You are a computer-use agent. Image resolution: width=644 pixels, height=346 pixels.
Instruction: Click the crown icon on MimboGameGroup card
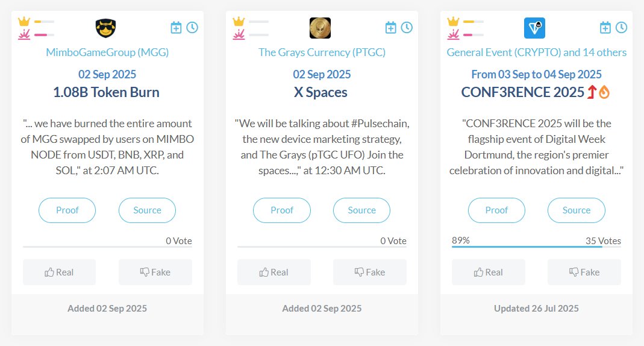click(24, 22)
